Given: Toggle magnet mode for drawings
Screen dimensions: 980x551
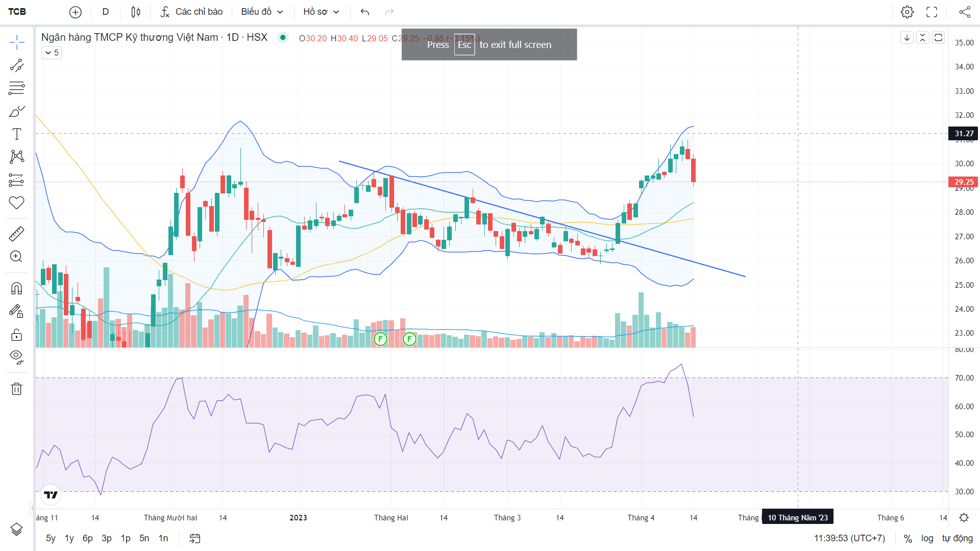Looking at the screenshot, I should pos(16,289).
